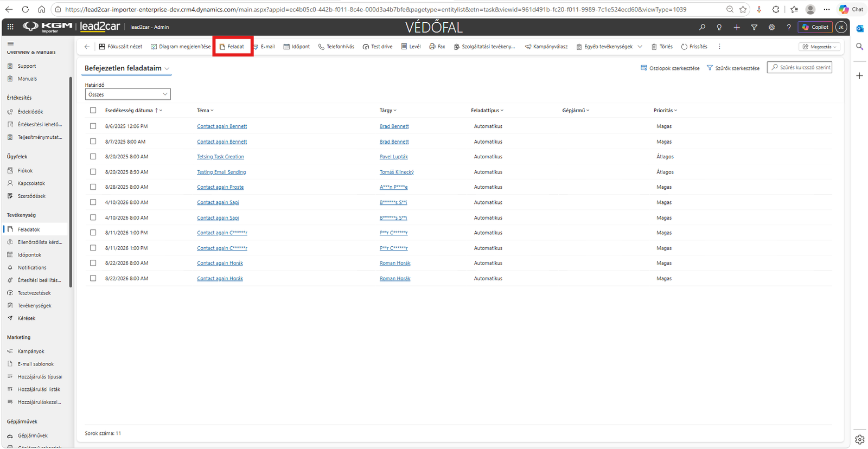Screen dimensions: 868x449
Task: Click the help question mark icon
Action: click(789, 27)
